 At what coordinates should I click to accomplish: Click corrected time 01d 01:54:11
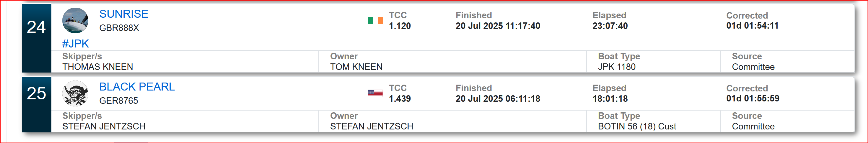coord(752,26)
